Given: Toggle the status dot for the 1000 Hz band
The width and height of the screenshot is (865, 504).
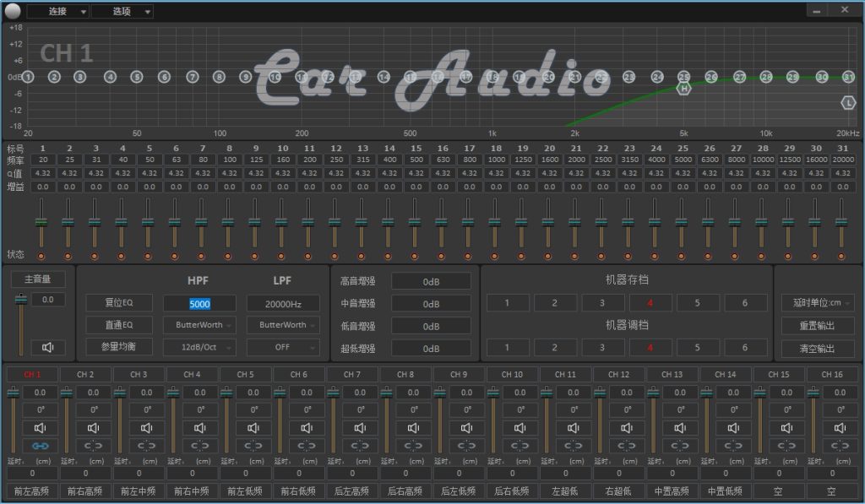Looking at the screenshot, I should 494,257.
